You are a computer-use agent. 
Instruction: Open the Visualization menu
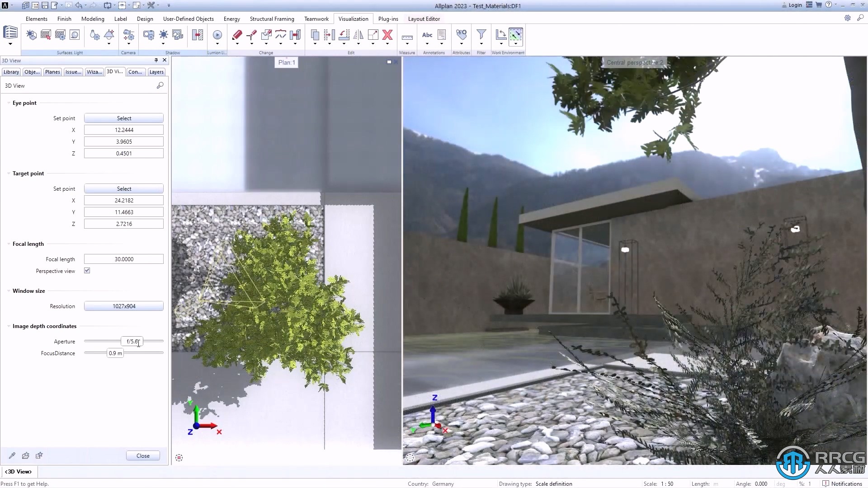click(x=353, y=19)
